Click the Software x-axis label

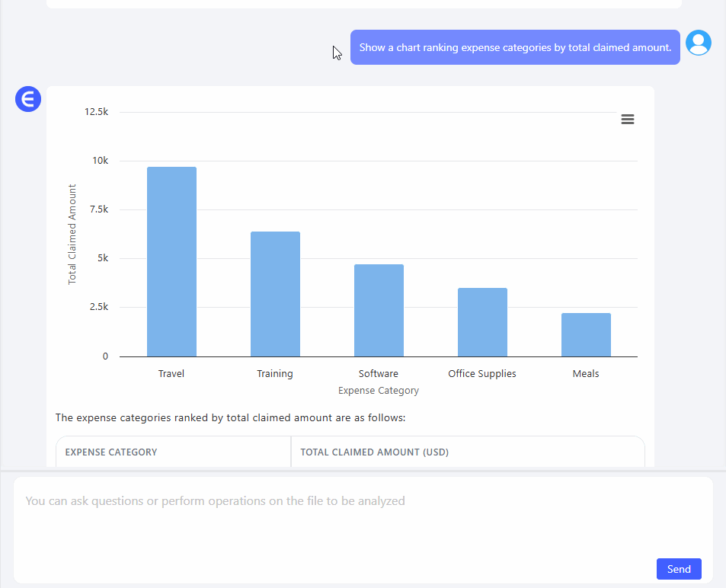pos(379,374)
